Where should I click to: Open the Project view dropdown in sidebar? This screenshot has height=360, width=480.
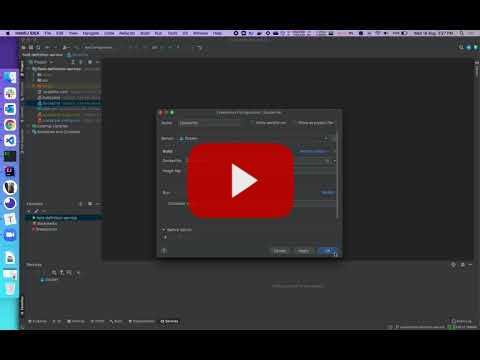[x=41, y=62]
